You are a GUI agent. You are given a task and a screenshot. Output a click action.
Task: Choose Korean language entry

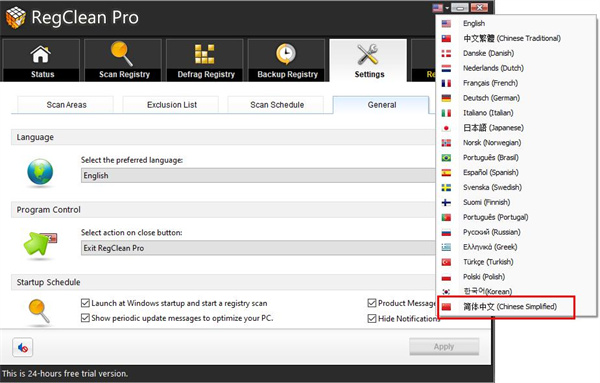point(517,292)
